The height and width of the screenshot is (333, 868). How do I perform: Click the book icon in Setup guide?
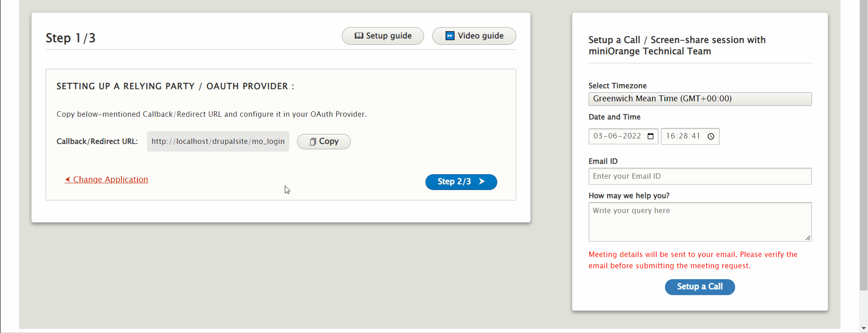coord(359,36)
